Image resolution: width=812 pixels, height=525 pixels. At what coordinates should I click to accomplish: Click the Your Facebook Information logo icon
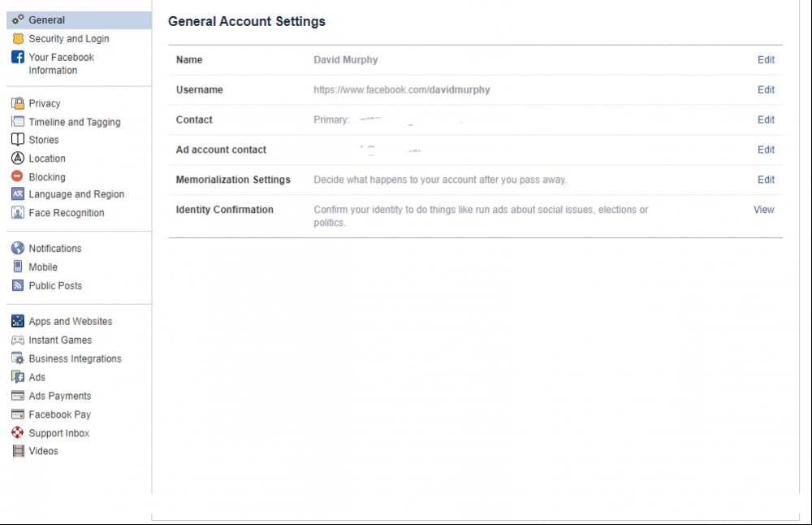(x=18, y=57)
